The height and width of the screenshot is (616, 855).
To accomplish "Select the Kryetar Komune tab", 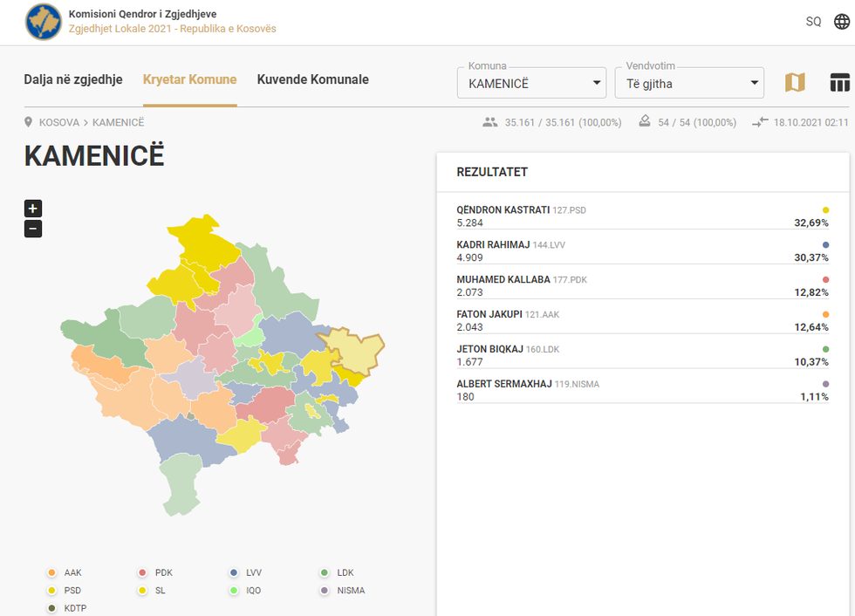I will pos(189,79).
